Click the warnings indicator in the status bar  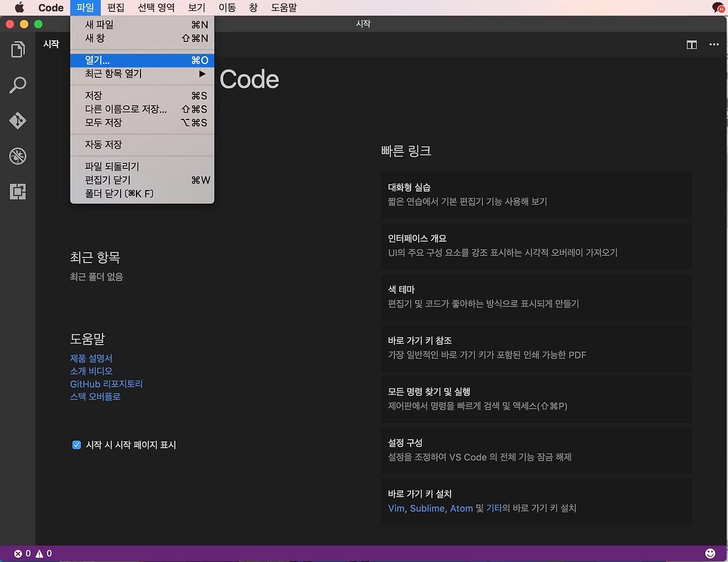[x=44, y=553]
